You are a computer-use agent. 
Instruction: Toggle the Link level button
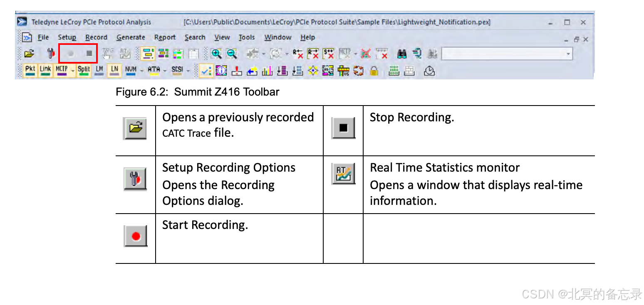click(45, 71)
